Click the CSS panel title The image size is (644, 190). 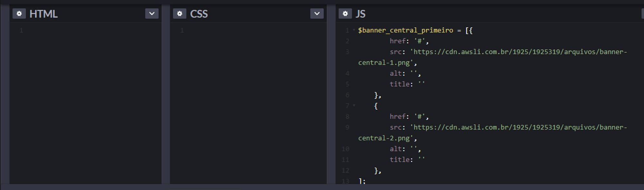199,14
